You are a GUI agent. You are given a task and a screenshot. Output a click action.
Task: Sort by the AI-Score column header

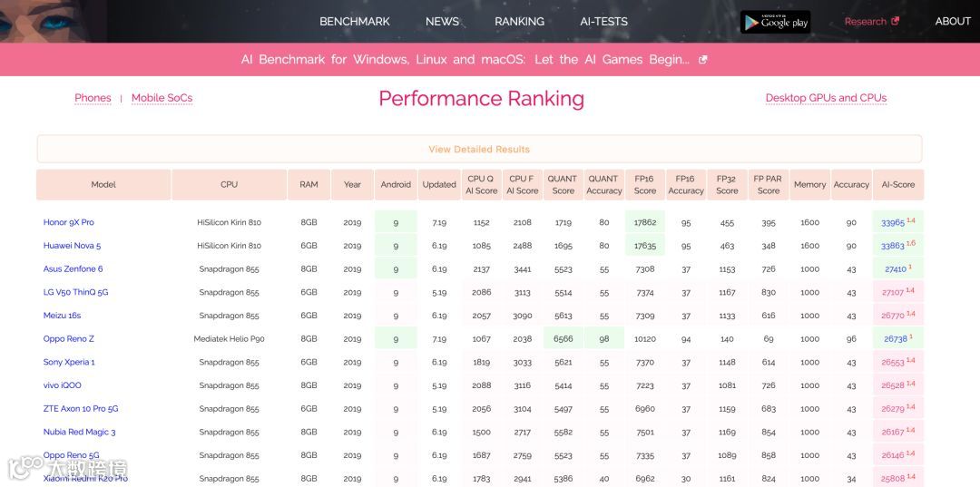click(898, 185)
